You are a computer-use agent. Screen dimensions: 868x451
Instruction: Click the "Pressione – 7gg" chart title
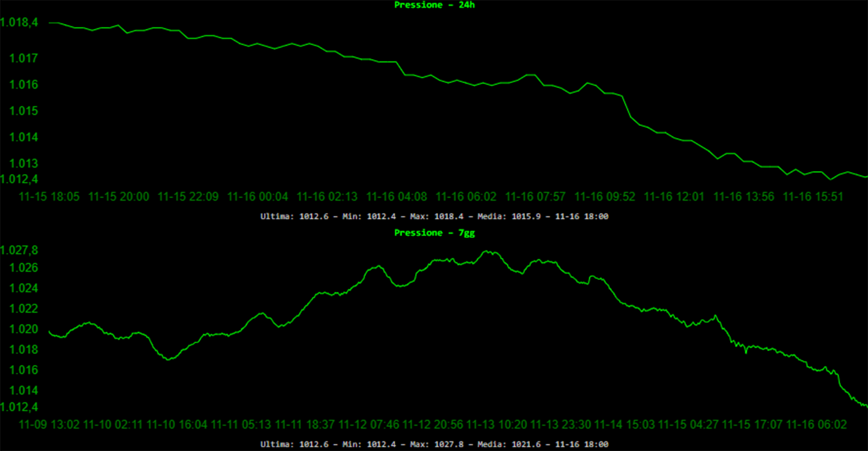[434, 233]
